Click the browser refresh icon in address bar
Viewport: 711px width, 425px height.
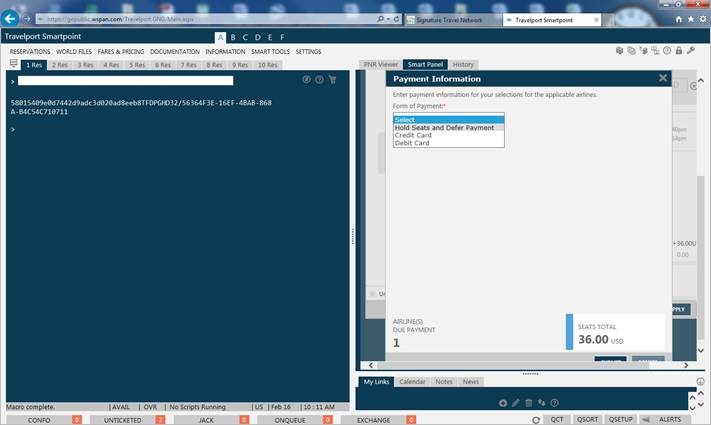coord(396,19)
